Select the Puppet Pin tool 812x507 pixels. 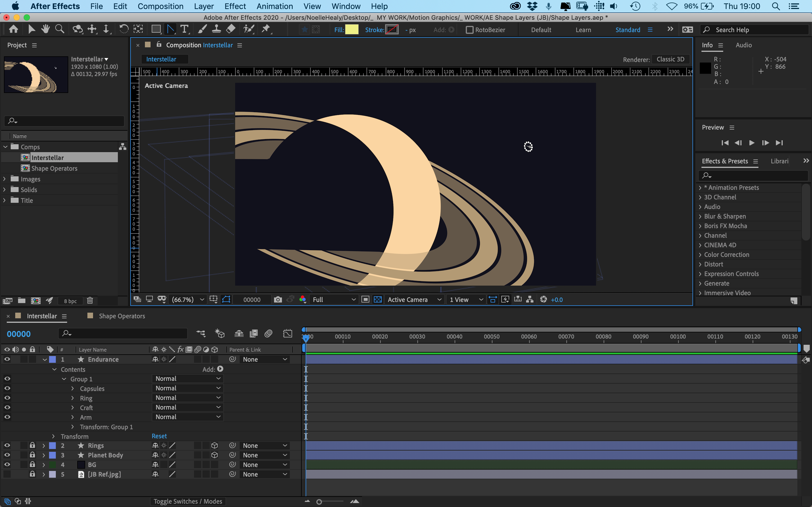(266, 29)
